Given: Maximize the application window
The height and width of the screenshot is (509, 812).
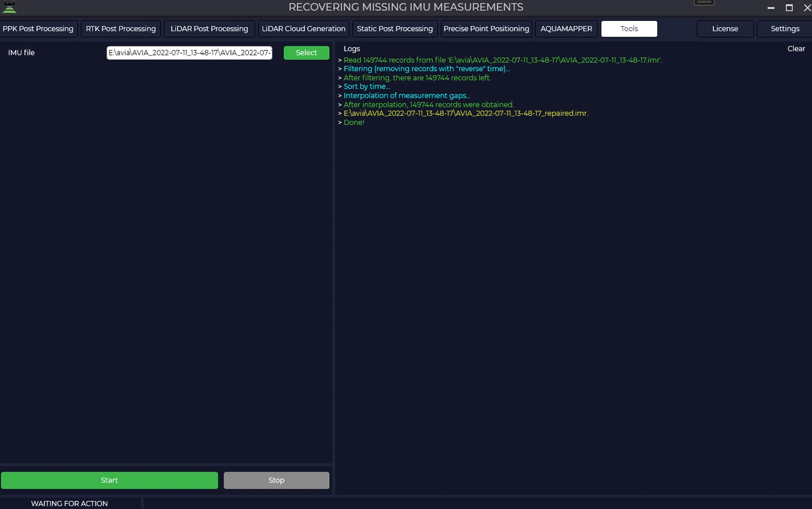Looking at the screenshot, I should point(789,8).
